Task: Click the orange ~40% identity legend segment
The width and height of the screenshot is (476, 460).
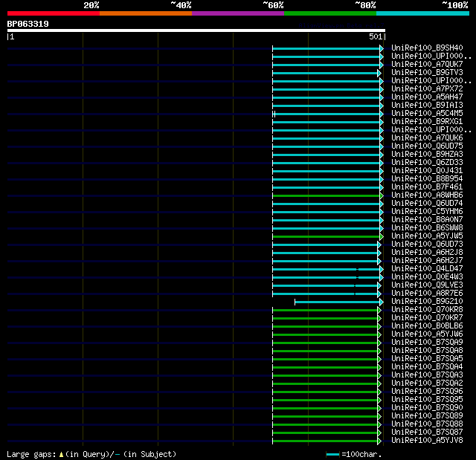Action: [x=146, y=13]
